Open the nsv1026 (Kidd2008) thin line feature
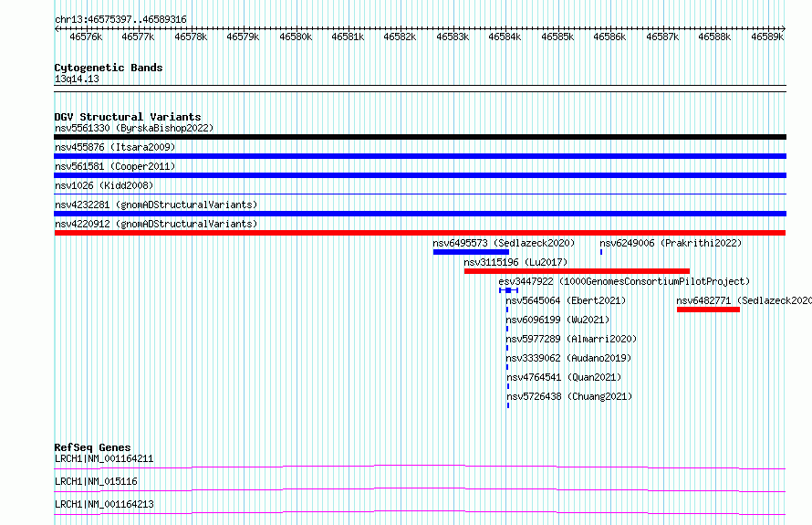Image resolution: width=812 pixels, height=525 pixels. click(x=420, y=194)
